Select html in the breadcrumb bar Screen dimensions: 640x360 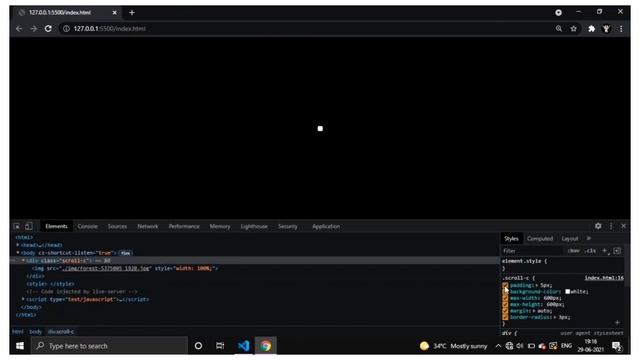[x=18, y=331]
